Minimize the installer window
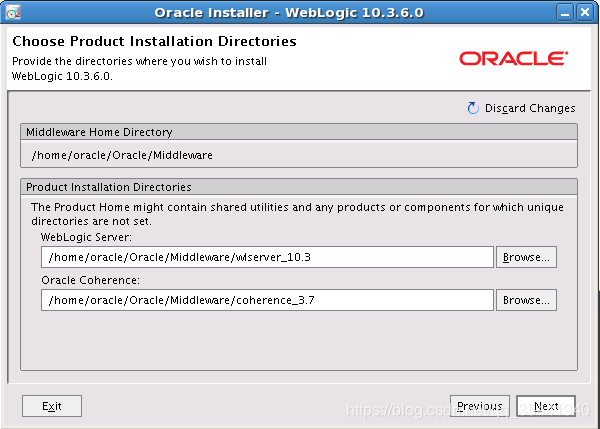 [565, 13]
